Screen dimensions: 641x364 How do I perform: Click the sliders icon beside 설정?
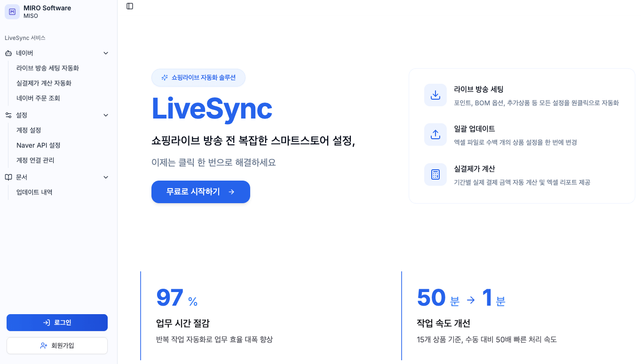(8, 115)
